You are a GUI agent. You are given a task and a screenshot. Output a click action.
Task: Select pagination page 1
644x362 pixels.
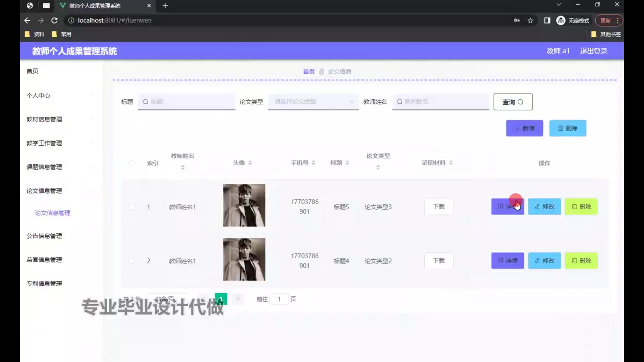(221, 299)
